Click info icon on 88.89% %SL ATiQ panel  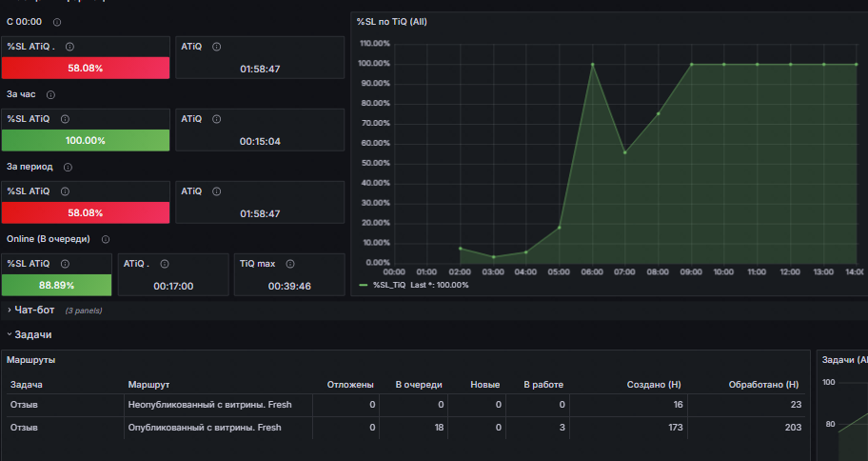click(x=66, y=264)
